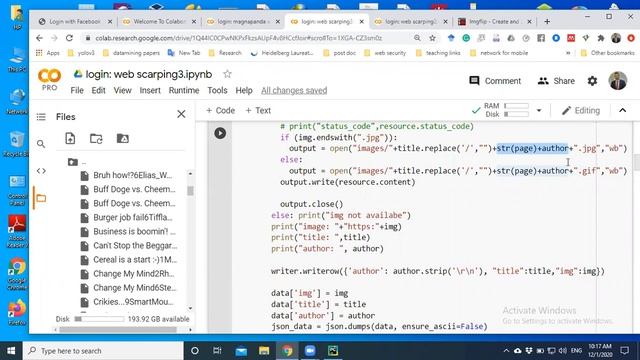640x360 pixels.
Task: Open Colab settings gear
Action: click(x=592, y=81)
